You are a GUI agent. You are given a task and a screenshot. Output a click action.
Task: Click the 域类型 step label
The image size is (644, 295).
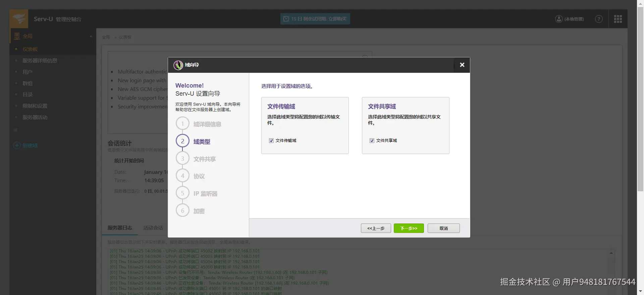point(202,142)
